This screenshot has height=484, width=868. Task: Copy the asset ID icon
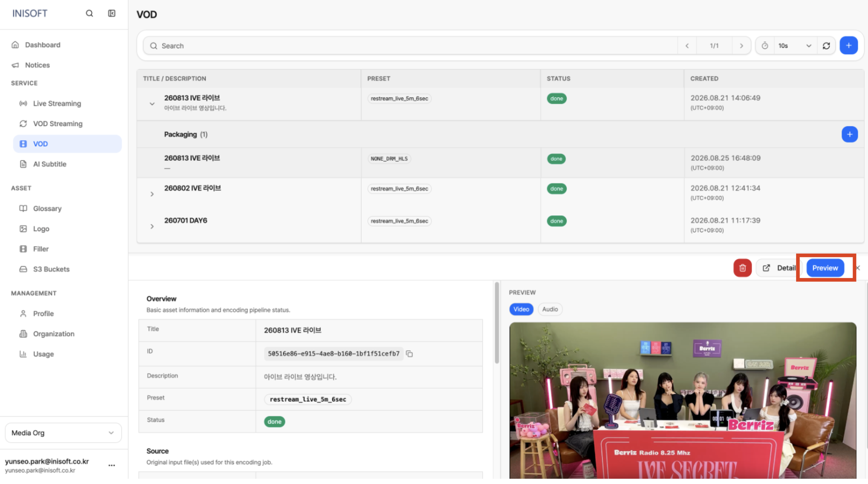(410, 354)
